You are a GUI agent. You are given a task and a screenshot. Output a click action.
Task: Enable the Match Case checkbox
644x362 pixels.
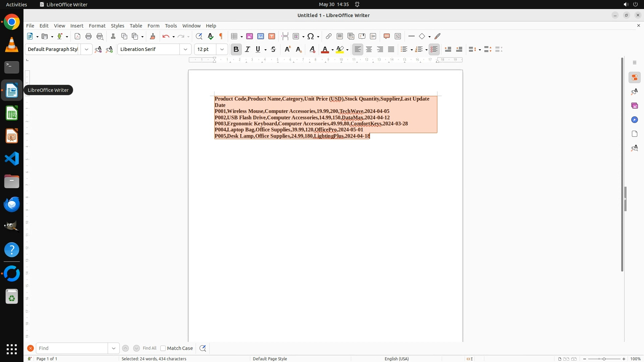point(163,348)
